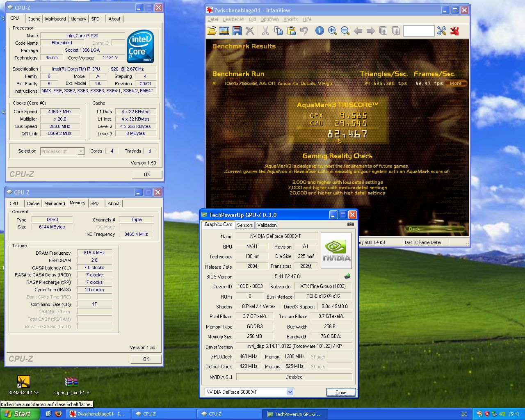Click the IrfanView previous page icon
Image resolution: width=525 pixels, height=420 pixels.
pos(383,31)
